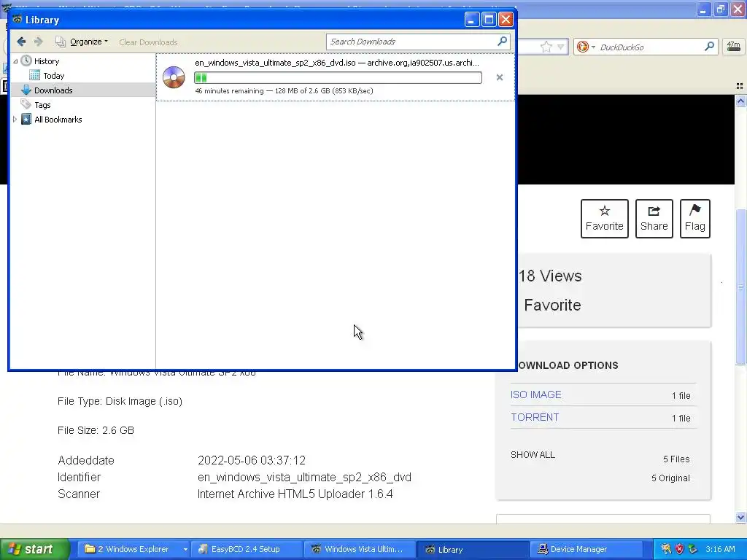Click the download progress bar
This screenshot has width=747, height=560.
pos(338,77)
